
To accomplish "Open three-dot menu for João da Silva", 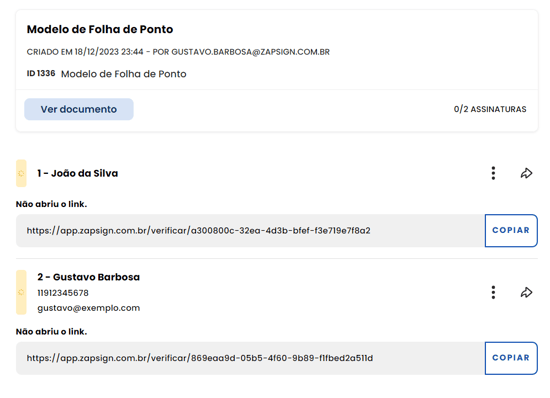I will point(493,173).
